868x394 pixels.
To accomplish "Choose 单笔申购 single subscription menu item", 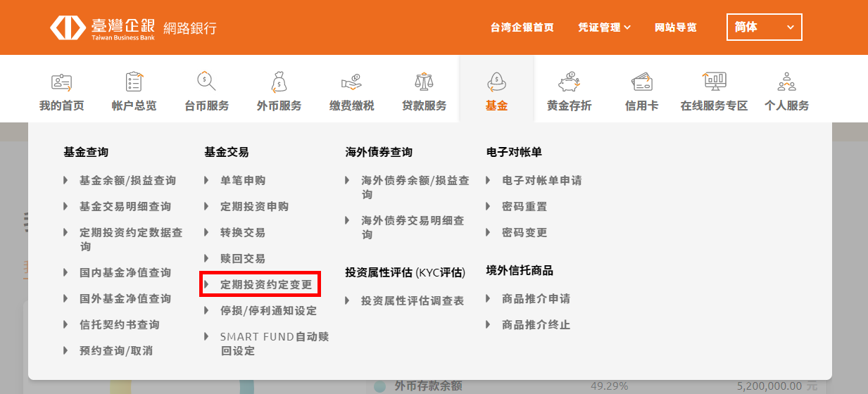I will click(x=243, y=181).
